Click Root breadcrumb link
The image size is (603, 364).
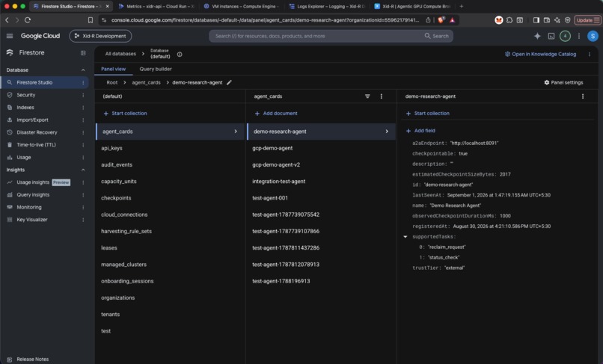click(112, 82)
